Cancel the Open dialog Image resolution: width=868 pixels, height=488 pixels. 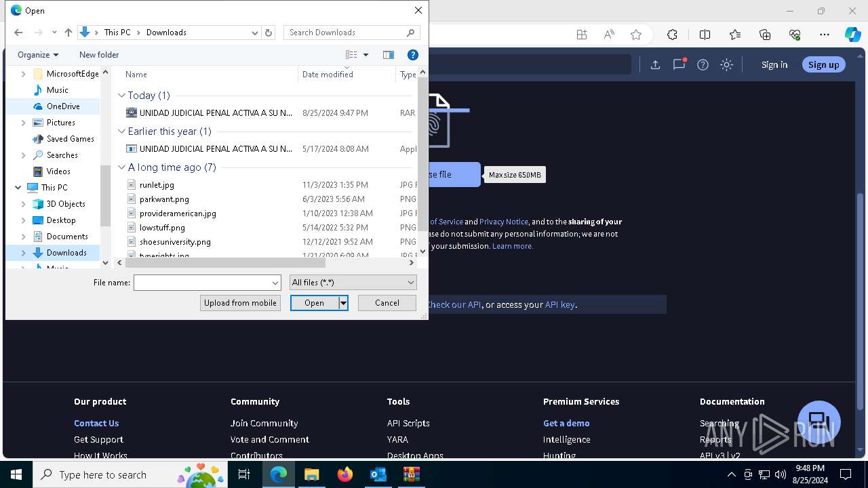[387, 303]
